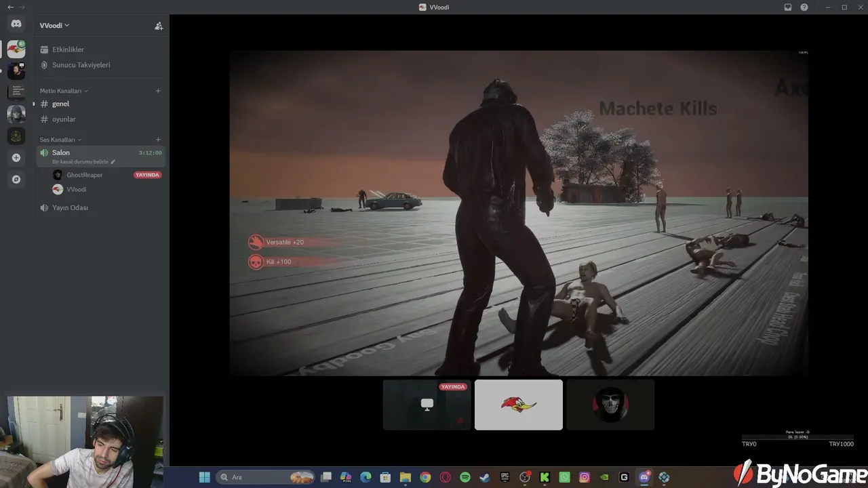The height and width of the screenshot is (488, 868).
Task: Launch Google Chrome from the taskbar
Action: [425, 477]
